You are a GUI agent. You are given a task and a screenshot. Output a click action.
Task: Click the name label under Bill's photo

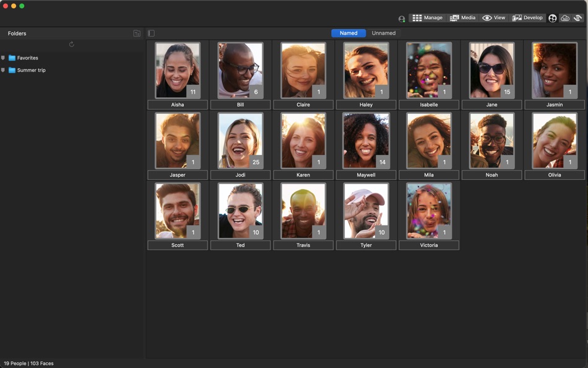(240, 104)
